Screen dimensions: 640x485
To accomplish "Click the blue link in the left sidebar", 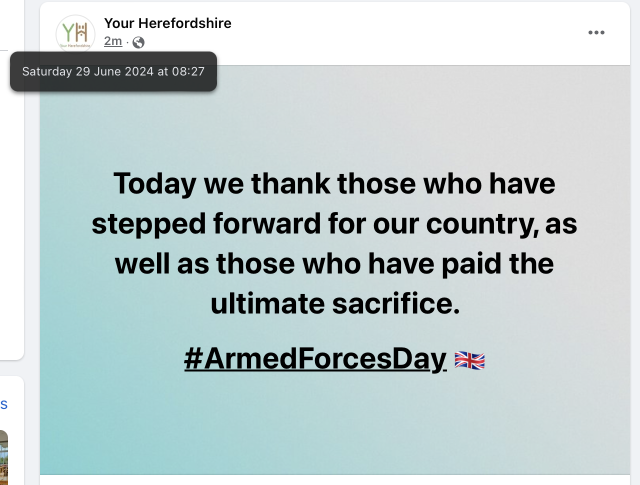I will click(x=3, y=404).
